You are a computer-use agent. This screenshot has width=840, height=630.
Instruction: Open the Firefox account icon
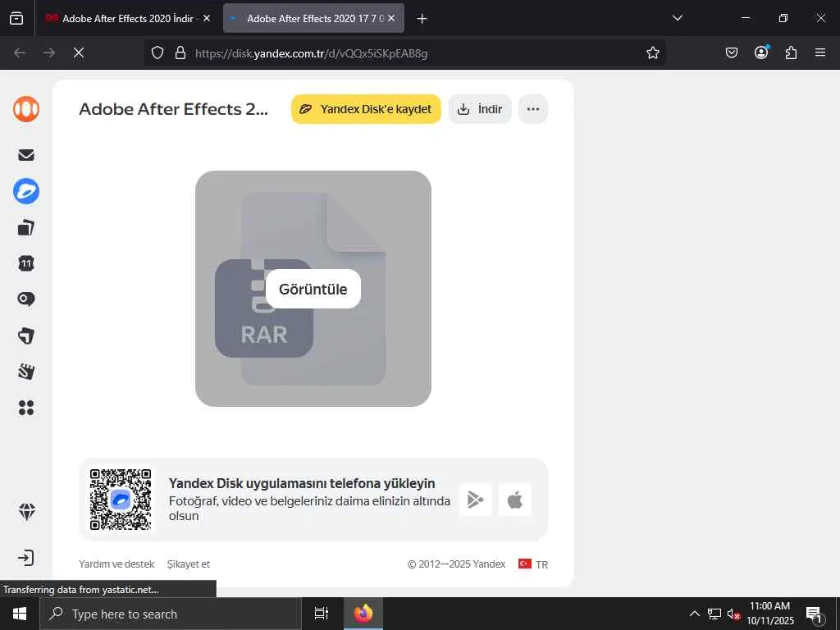(761, 52)
